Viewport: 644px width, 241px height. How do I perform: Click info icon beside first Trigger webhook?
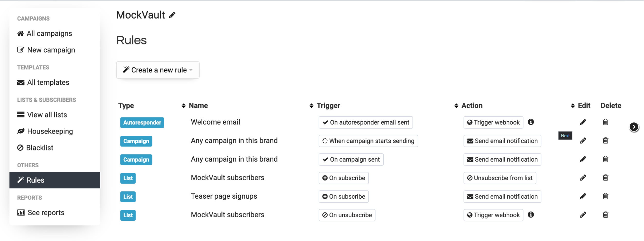[x=531, y=122]
